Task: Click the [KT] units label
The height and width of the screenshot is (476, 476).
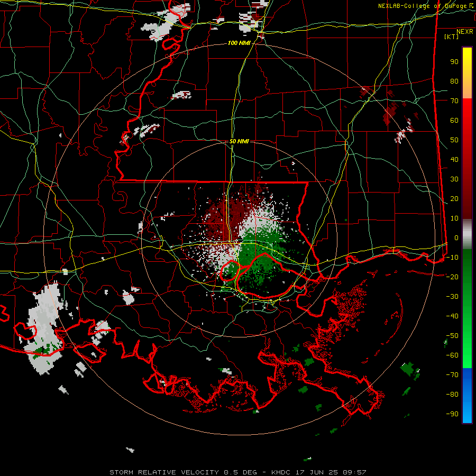Action: 452,36
